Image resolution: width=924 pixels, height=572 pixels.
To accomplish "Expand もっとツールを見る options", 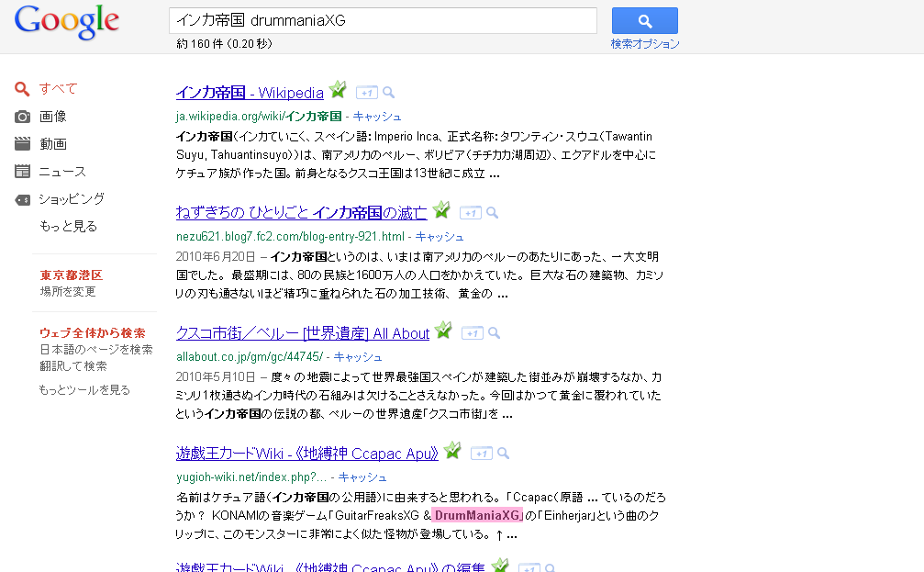I will point(84,389).
